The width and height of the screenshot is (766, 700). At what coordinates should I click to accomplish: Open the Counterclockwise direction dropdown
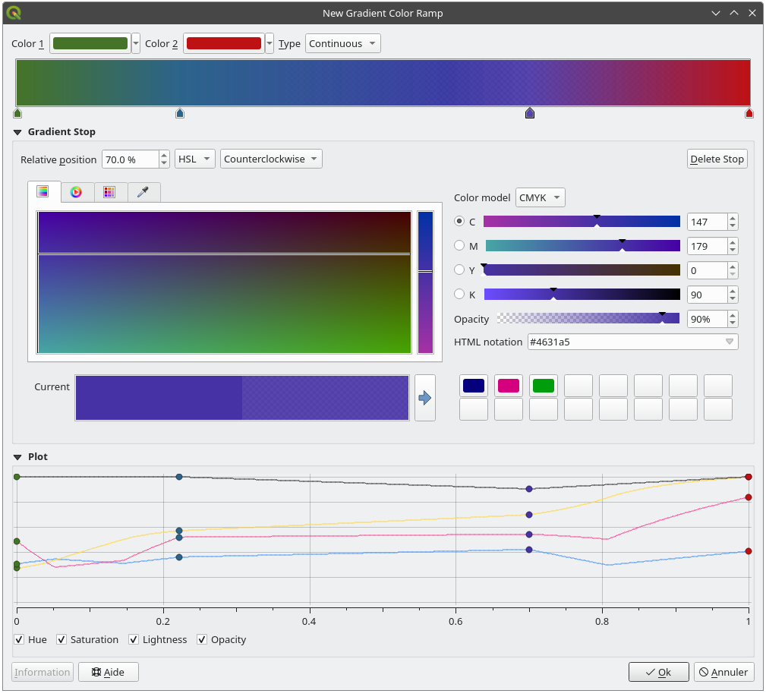pyautogui.click(x=271, y=159)
